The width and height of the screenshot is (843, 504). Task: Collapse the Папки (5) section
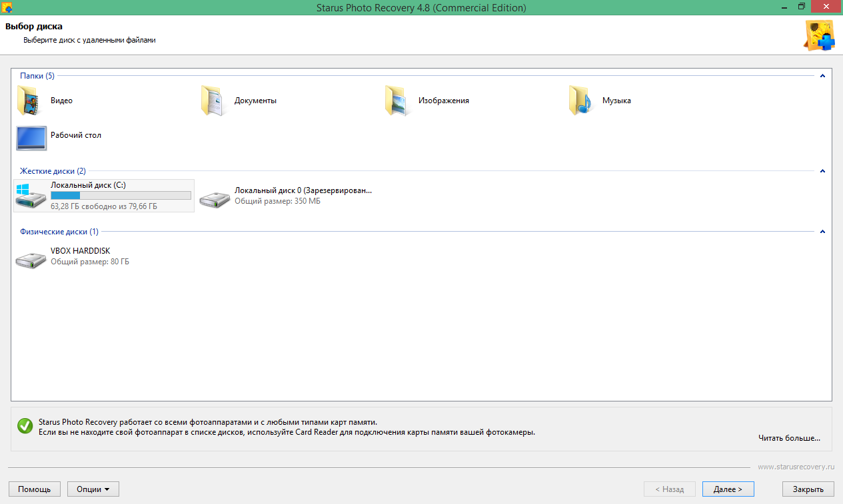822,75
